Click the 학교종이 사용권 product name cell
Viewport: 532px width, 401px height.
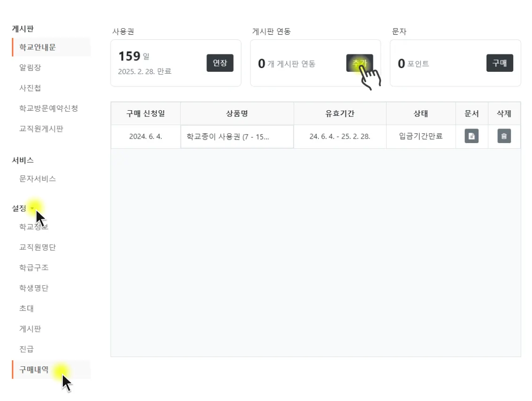pyautogui.click(x=237, y=137)
